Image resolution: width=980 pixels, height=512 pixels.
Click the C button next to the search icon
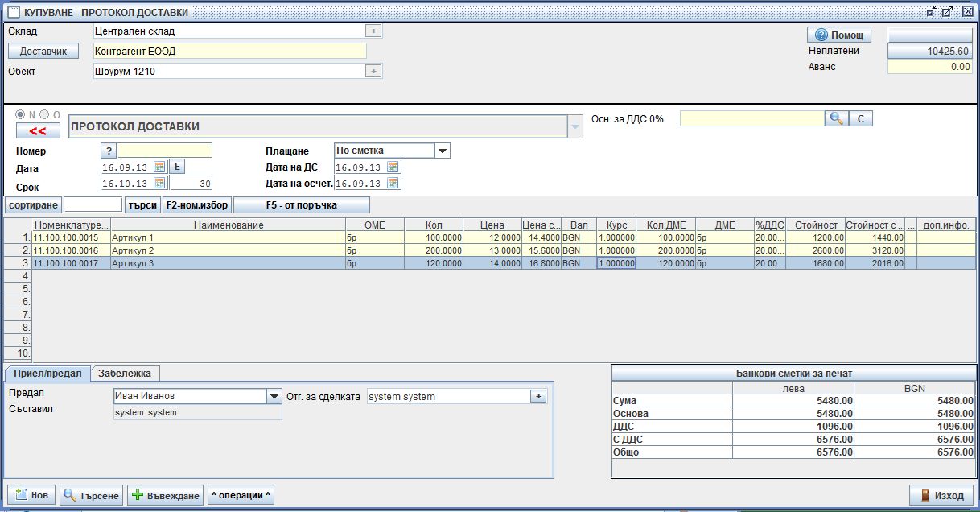[x=860, y=118]
